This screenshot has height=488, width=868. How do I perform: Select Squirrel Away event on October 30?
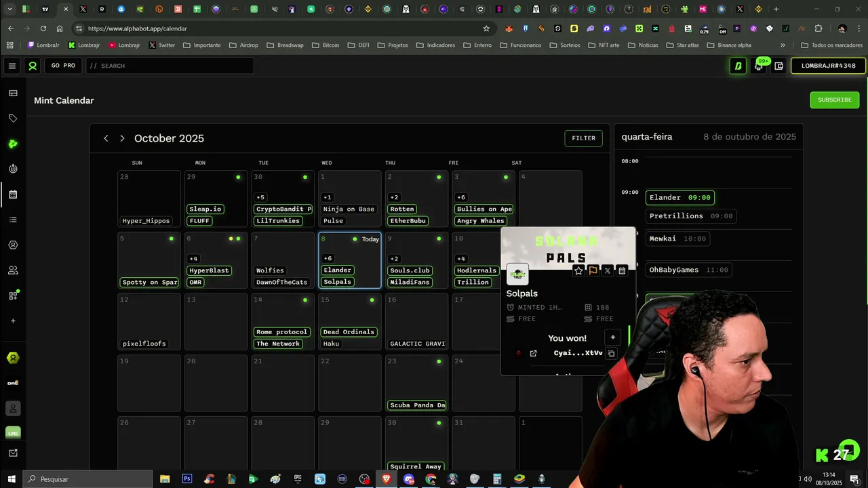415,466
